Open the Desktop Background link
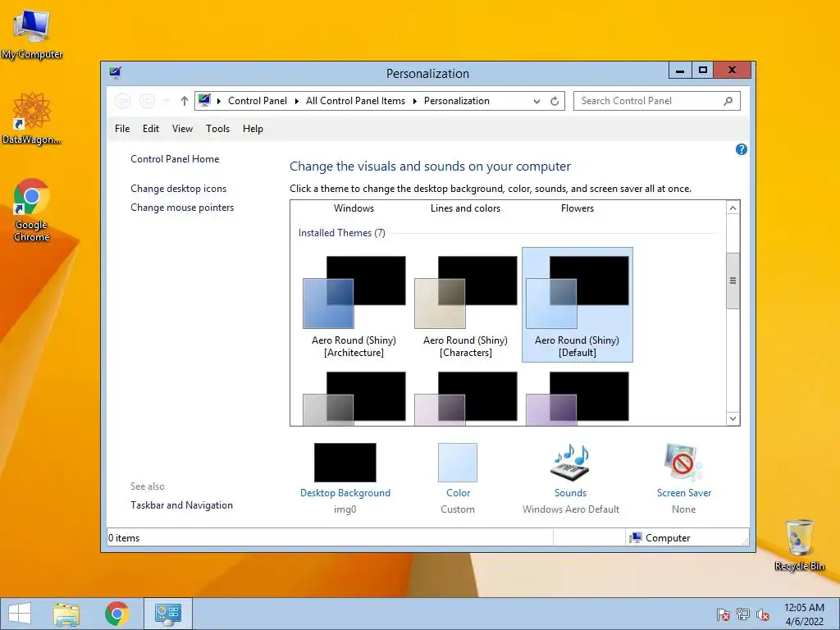The image size is (840, 630). tap(345, 493)
